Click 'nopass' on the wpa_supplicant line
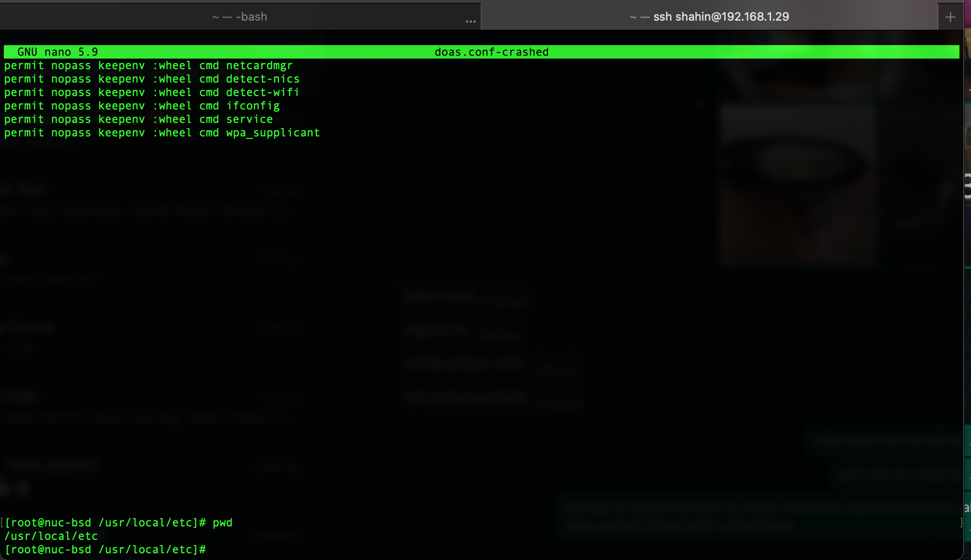Image resolution: width=971 pixels, height=560 pixels. click(x=71, y=133)
